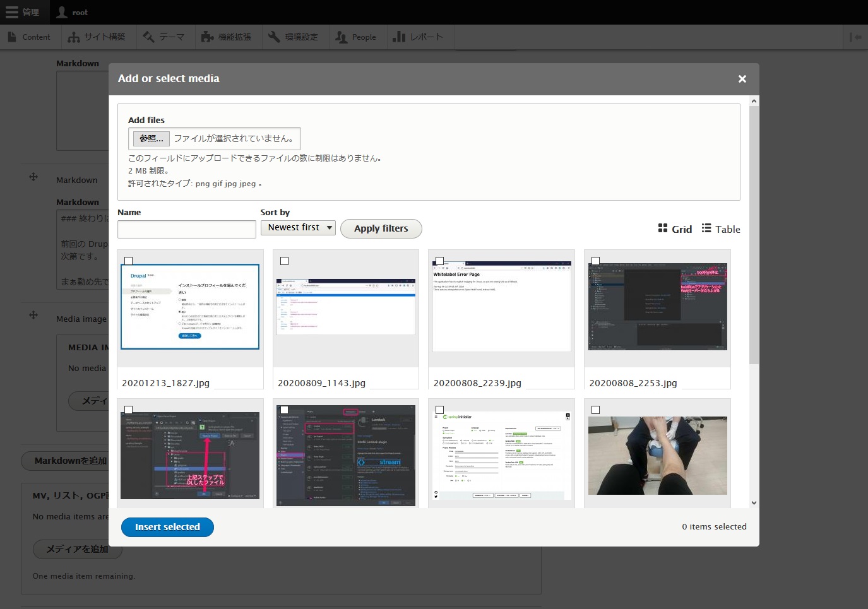868x609 pixels.
Task: Click the 20200809_1143.jpg browser thumbnail
Action: click(346, 307)
